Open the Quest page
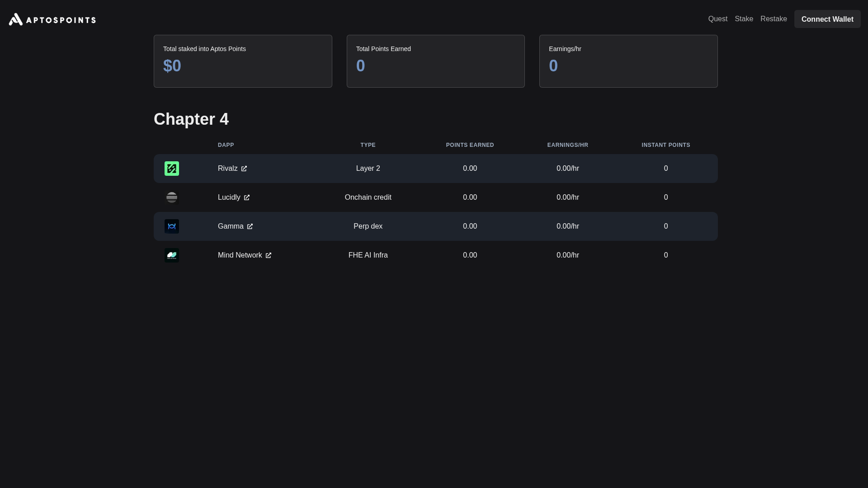 point(718,19)
